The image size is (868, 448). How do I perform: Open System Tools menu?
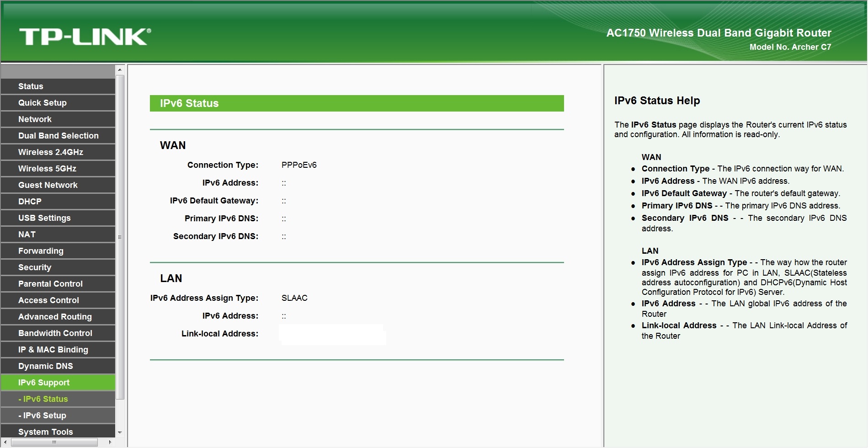(58, 431)
